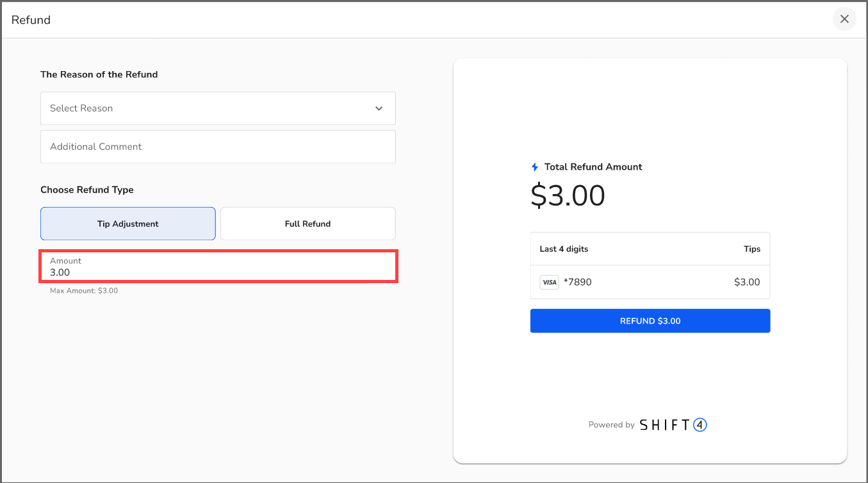Click the chevron arrow in the reason field

click(379, 109)
